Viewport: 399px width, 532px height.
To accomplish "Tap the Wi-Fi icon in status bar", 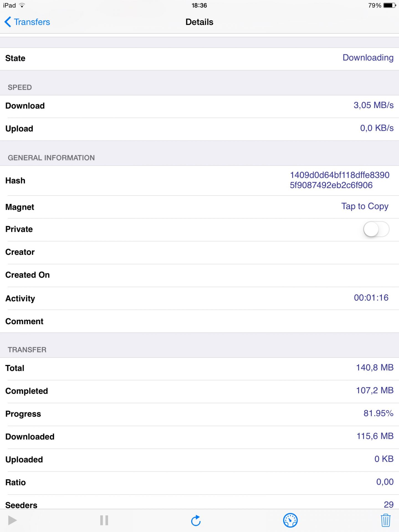I will point(22,6).
